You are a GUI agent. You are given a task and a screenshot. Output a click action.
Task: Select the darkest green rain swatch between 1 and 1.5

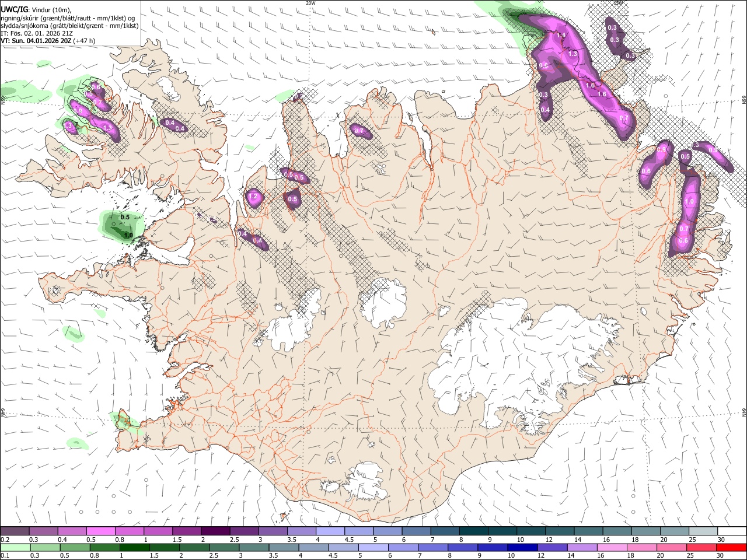pos(134,548)
